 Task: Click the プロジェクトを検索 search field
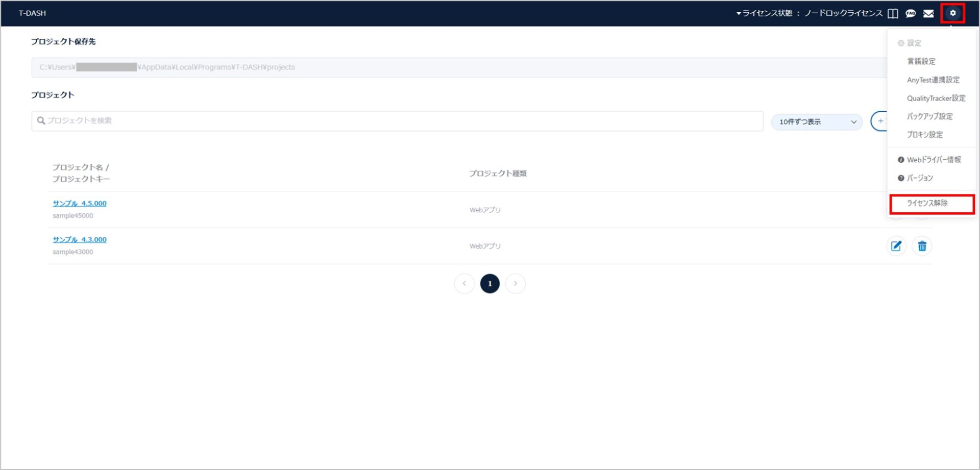[x=397, y=121]
